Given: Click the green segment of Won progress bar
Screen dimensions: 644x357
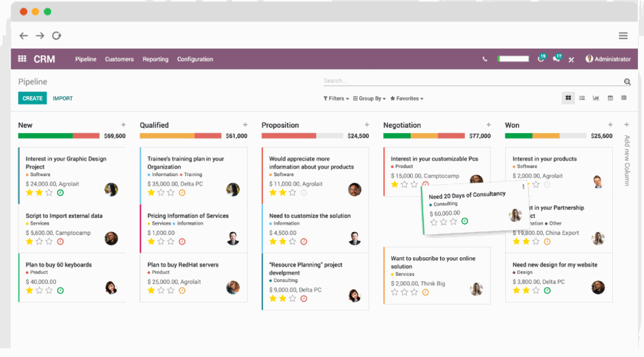Looking at the screenshot, I should point(519,136).
